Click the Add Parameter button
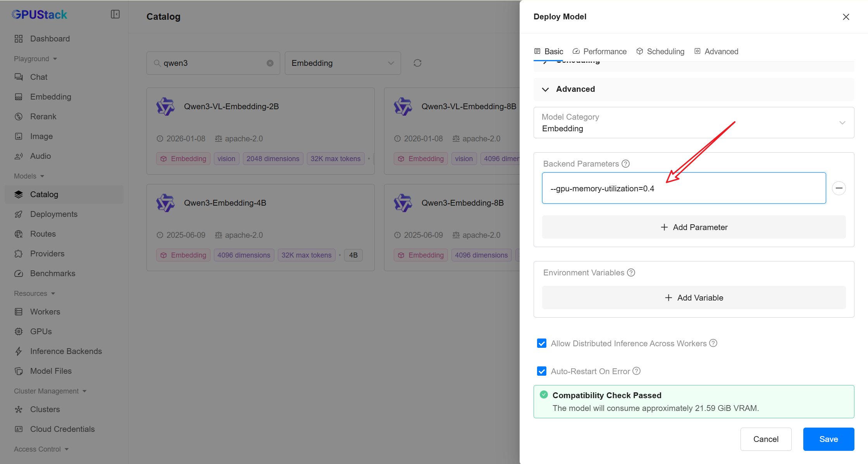The width and height of the screenshot is (868, 464). coord(694,227)
